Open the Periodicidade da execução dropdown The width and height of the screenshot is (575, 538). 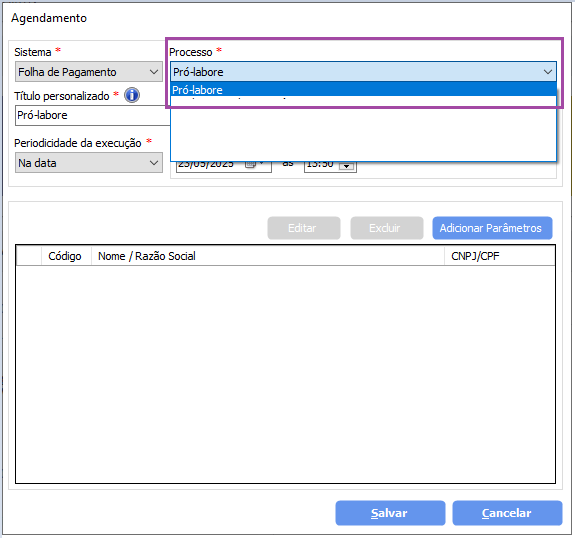[89, 163]
